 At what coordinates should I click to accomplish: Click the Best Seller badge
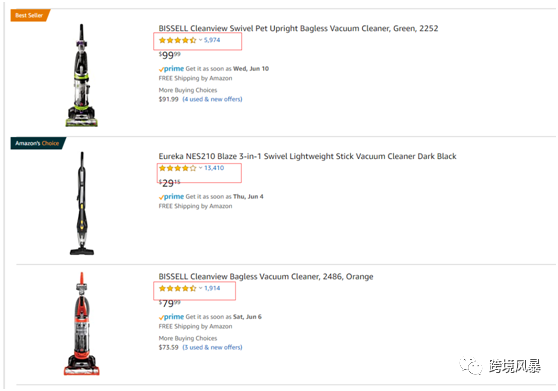tap(30, 15)
